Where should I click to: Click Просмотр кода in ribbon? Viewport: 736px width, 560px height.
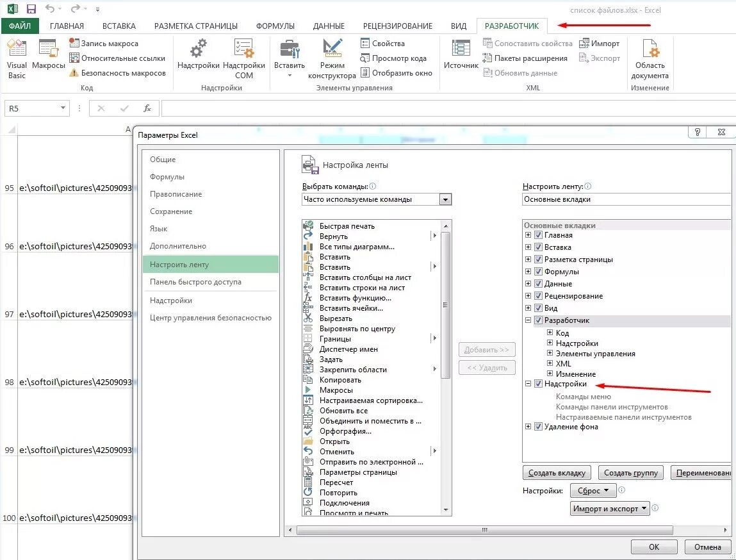(x=393, y=58)
